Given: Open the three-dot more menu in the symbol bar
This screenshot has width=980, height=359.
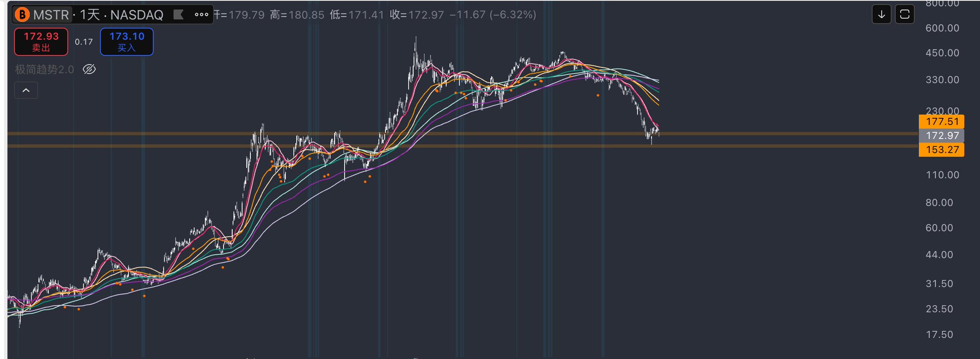Looking at the screenshot, I should tap(202, 15).
